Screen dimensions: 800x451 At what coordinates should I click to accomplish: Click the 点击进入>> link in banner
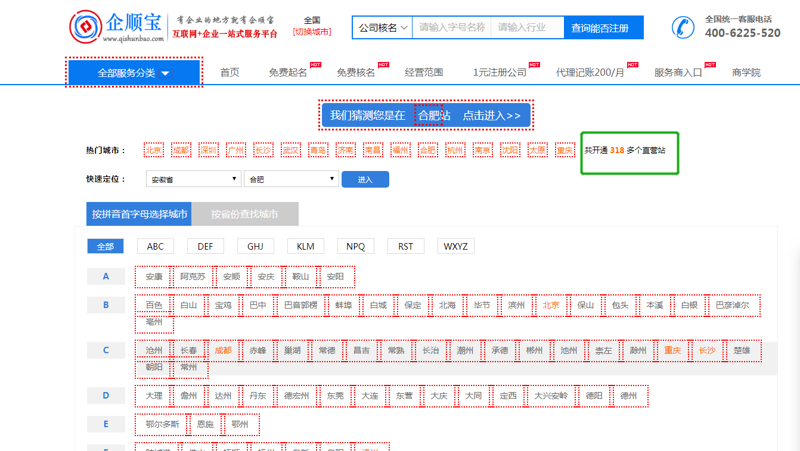(x=491, y=115)
